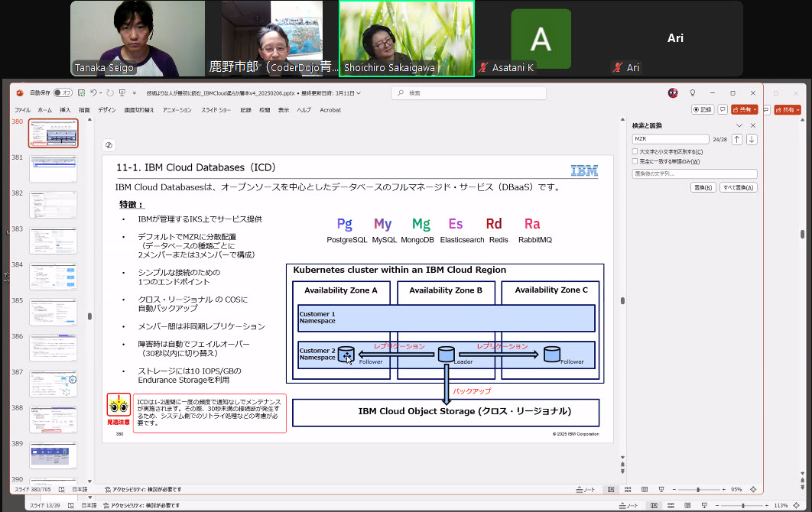Open 共有 dropdown in back window
Screen dimensions: 812x512
798,110
